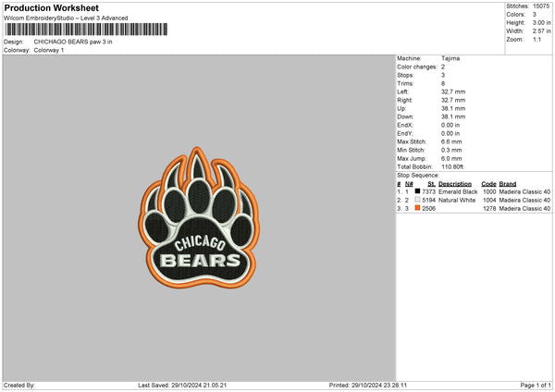555x392 pixels.
Task: Click the Chicago Bears paw design preview
Action: point(199,217)
